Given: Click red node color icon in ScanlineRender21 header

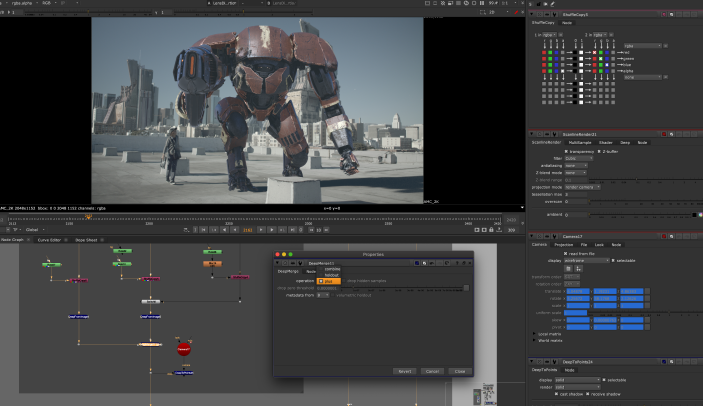Looking at the screenshot, I should point(664,134).
